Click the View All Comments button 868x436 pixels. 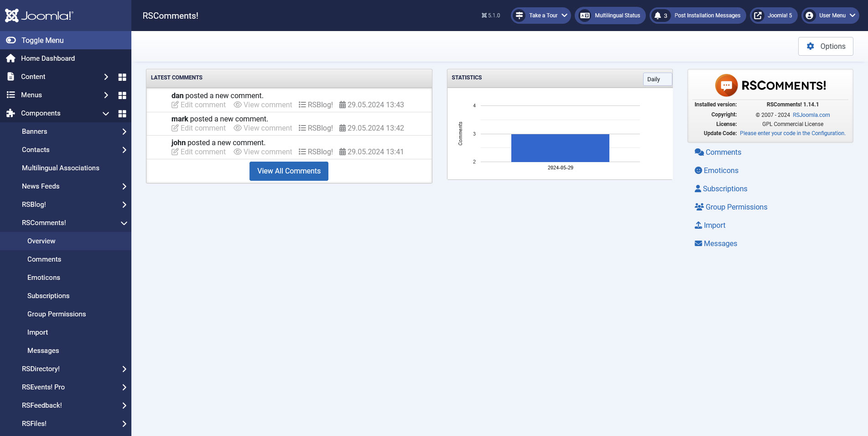[x=289, y=171]
